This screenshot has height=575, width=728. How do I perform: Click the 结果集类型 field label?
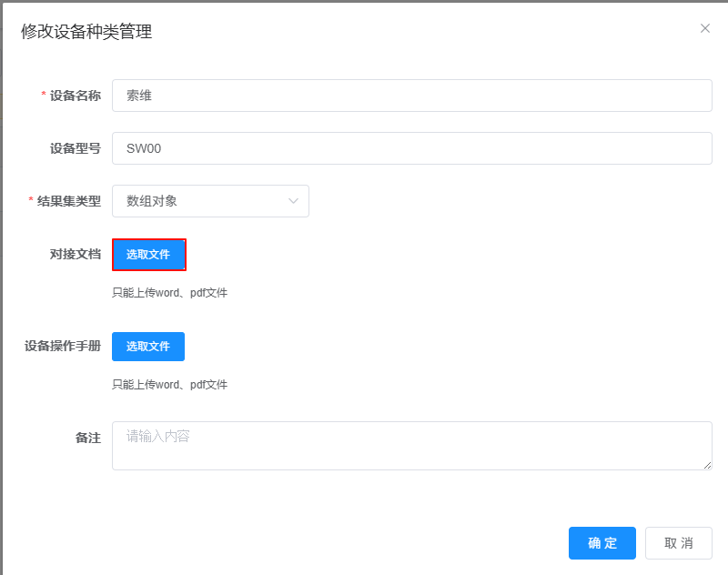68,201
